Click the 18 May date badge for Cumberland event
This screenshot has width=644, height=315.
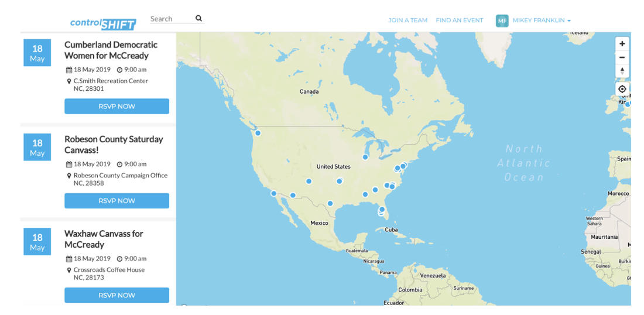37,53
